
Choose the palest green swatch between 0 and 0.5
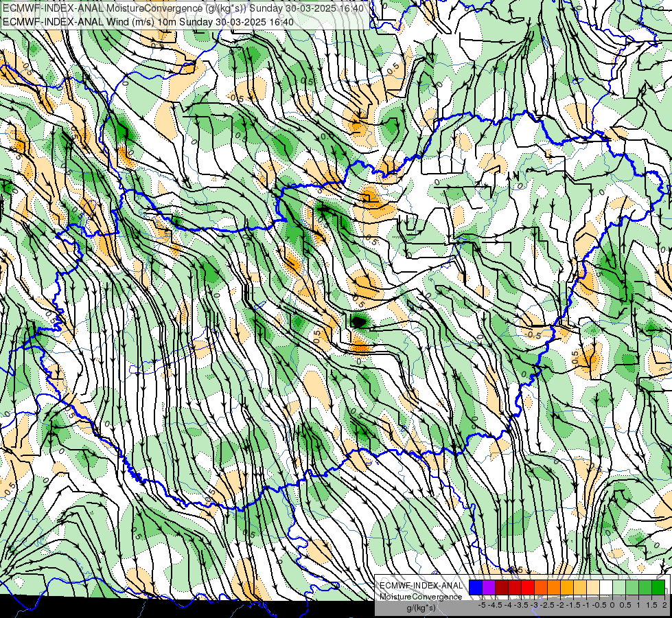619,587
